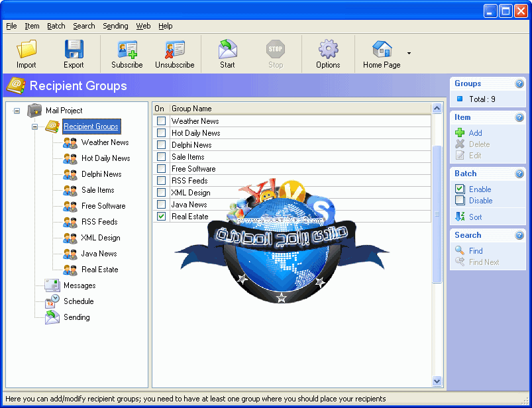Check the Sale Items group checkbox
The width and height of the screenshot is (532, 408).
pos(162,157)
